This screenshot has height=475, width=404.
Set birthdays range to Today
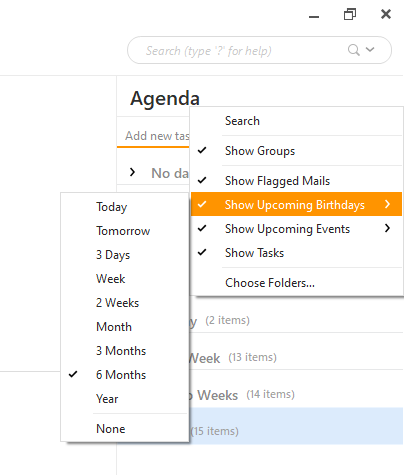click(x=125, y=207)
